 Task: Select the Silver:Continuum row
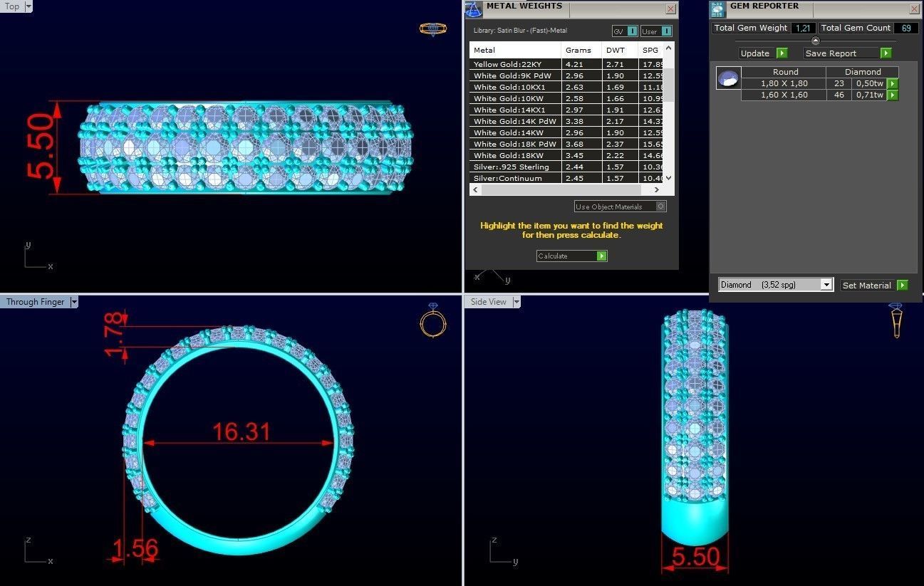[x=566, y=178]
